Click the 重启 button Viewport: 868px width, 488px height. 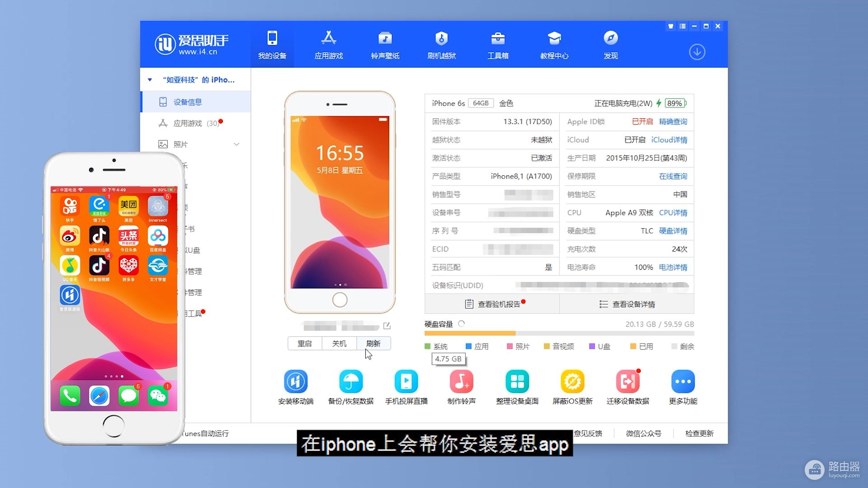305,343
